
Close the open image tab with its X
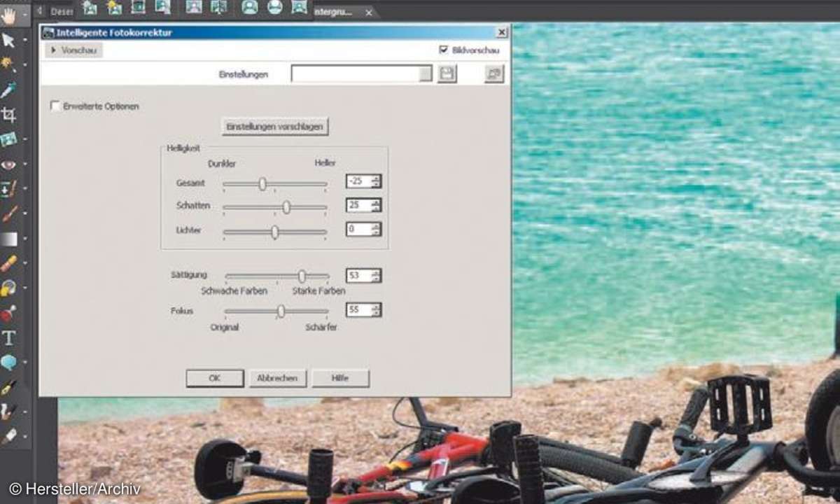click(x=368, y=13)
